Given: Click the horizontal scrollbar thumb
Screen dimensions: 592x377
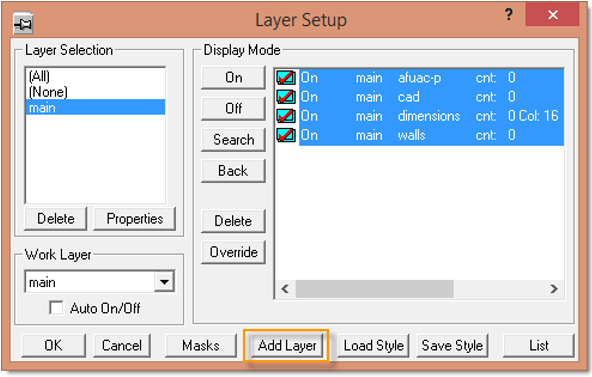Looking at the screenshot, I should [375, 289].
